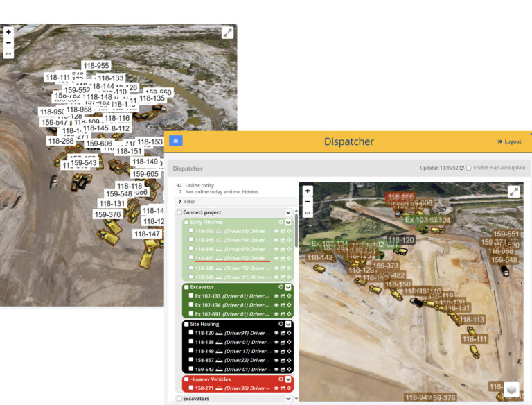Open share icon for vehicle 118-138

pos(283,342)
